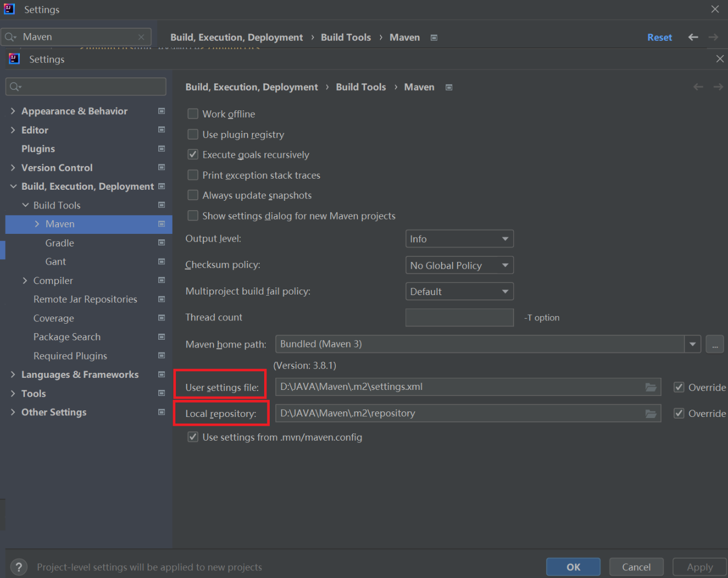Open Multiproject build fail policy dropdown

click(x=459, y=291)
